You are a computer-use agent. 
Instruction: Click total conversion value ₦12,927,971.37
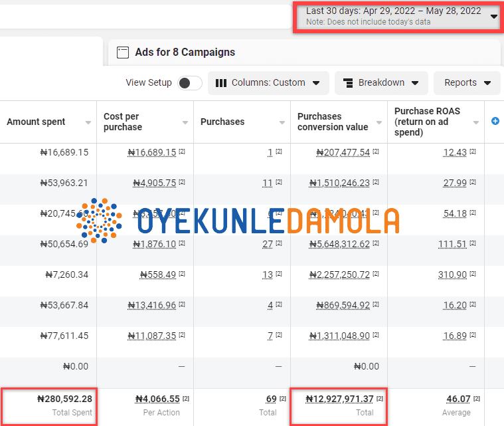coord(339,399)
